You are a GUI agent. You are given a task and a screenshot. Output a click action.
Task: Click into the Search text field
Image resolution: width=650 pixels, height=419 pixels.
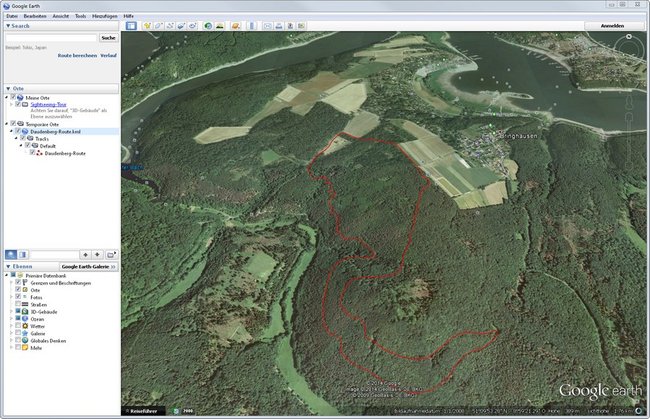coord(51,38)
